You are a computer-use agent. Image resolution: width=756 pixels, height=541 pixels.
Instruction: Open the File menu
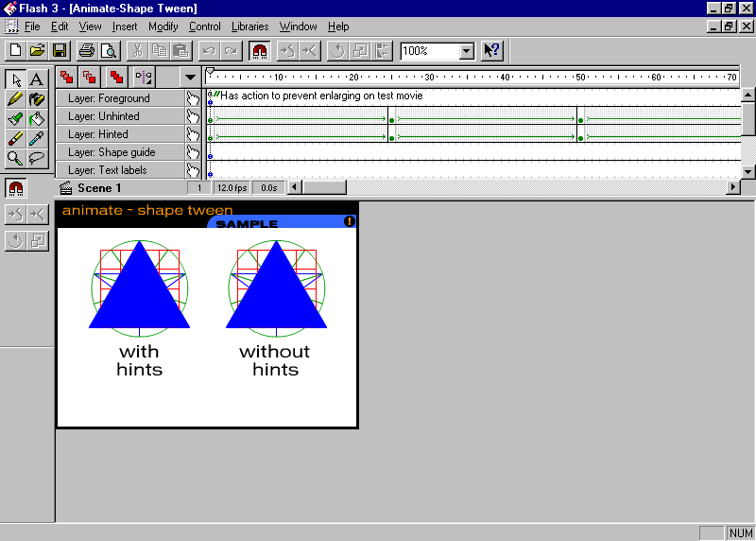[32, 26]
